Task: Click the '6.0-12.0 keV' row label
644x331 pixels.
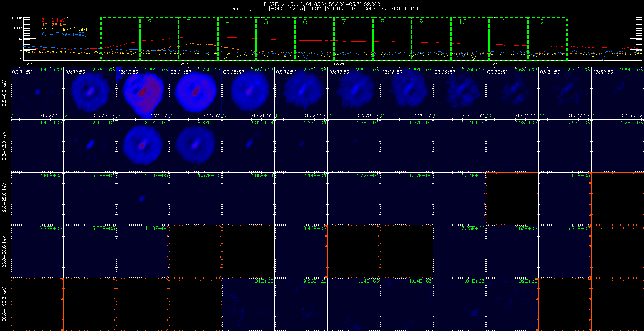Action: (x=4, y=146)
